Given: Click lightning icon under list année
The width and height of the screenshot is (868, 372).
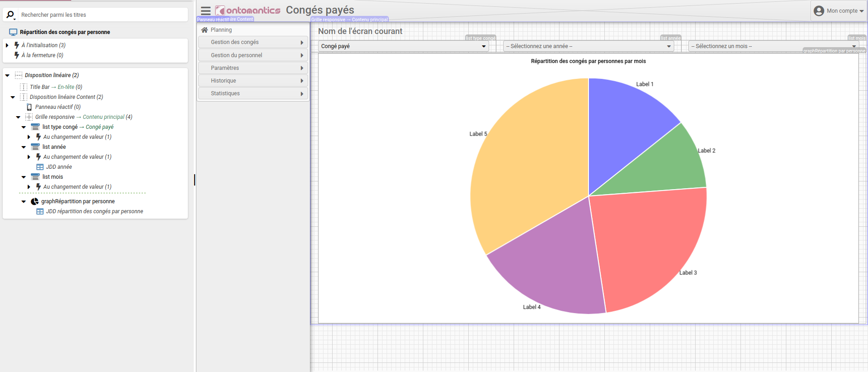Looking at the screenshot, I should pyautogui.click(x=39, y=157).
